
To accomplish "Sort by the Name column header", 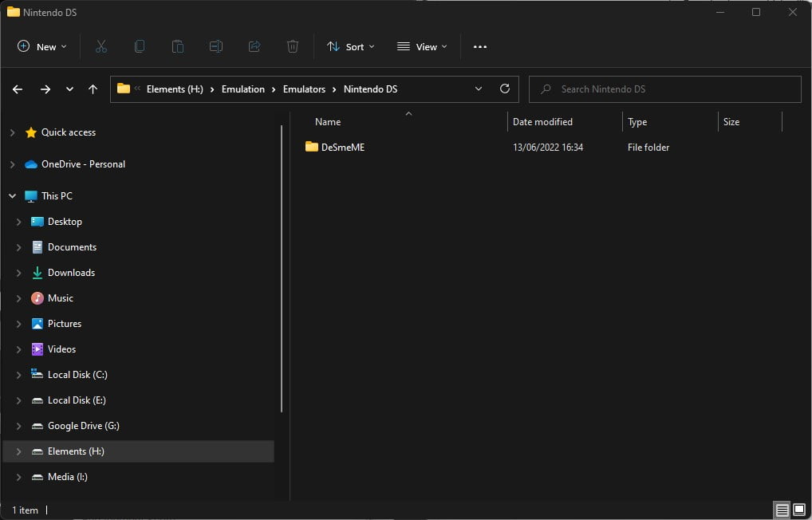I will pyautogui.click(x=328, y=122).
